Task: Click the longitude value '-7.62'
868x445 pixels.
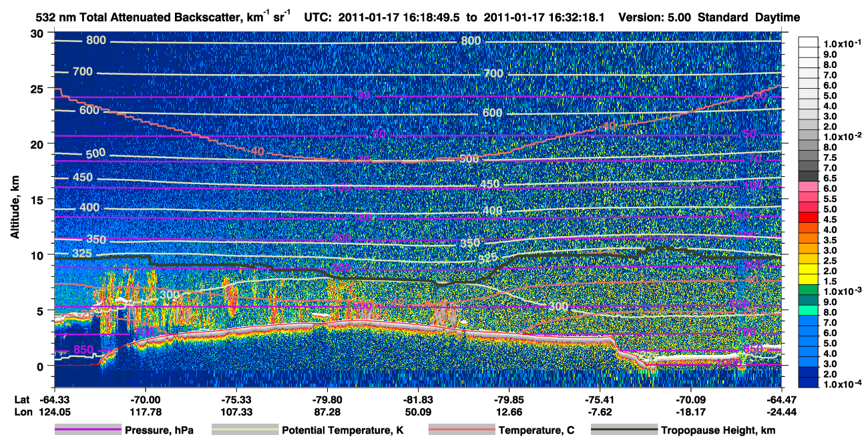Action: pos(600,411)
